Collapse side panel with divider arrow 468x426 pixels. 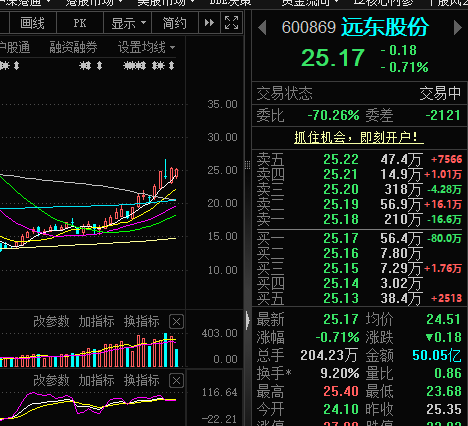(248, 321)
